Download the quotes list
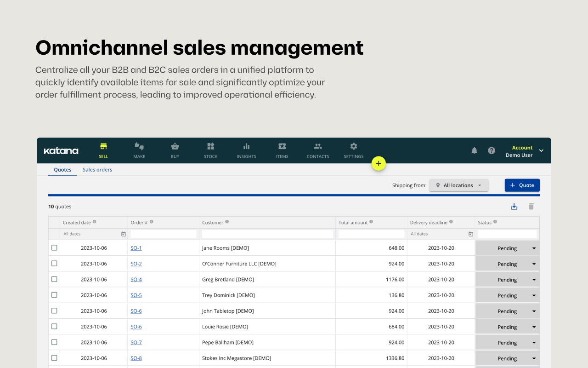Viewport: 588px width, 368px height. click(514, 207)
